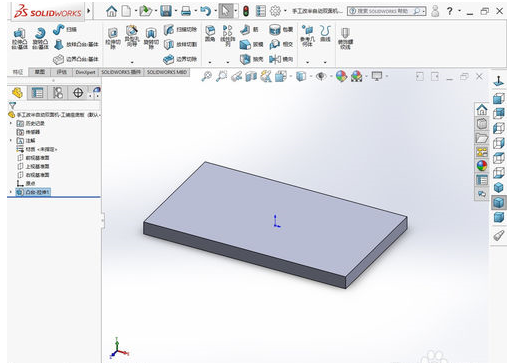Click the Rebuild traffic light icon
This screenshot has width=524, height=363.
click(246, 11)
